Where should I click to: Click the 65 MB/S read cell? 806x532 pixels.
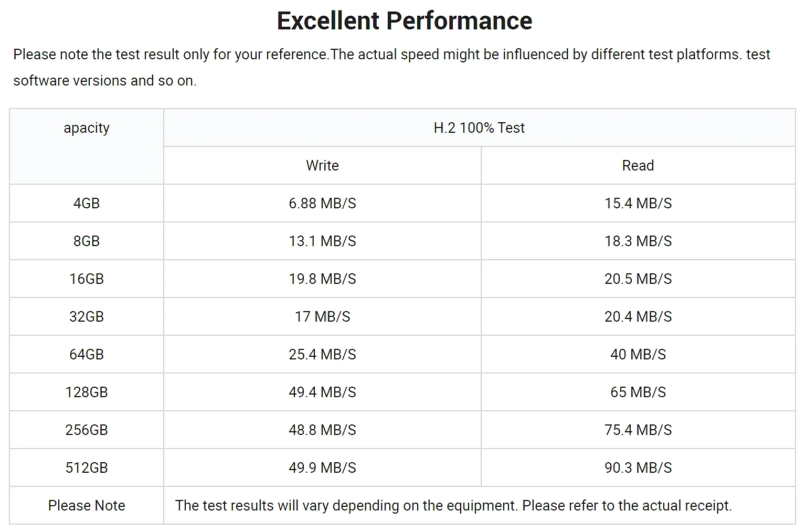(x=638, y=392)
